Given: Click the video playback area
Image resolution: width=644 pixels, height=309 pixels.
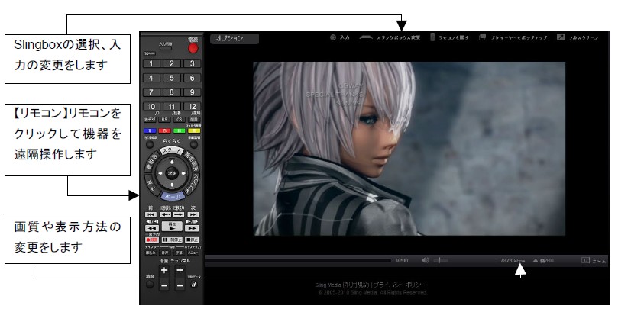Looking at the screenshot, I should tap(409, 149).
